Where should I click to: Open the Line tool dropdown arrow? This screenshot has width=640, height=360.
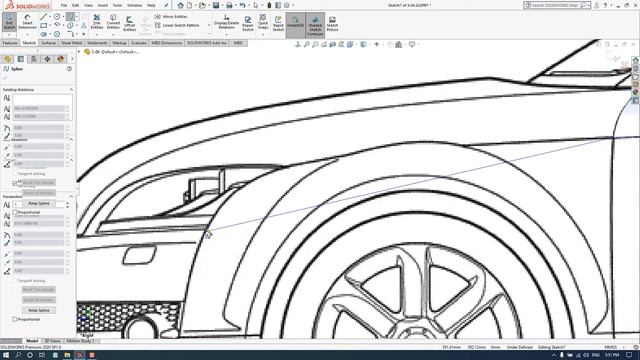[50, 16]
